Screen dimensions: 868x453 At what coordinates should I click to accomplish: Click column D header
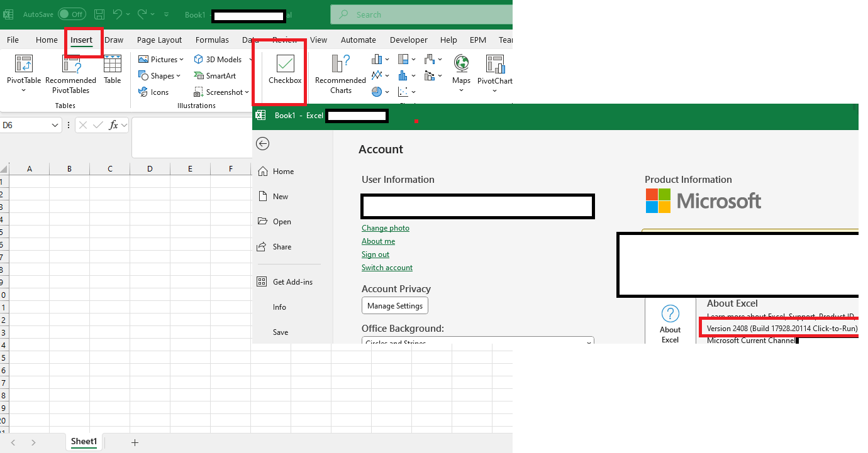pos(150,169)
